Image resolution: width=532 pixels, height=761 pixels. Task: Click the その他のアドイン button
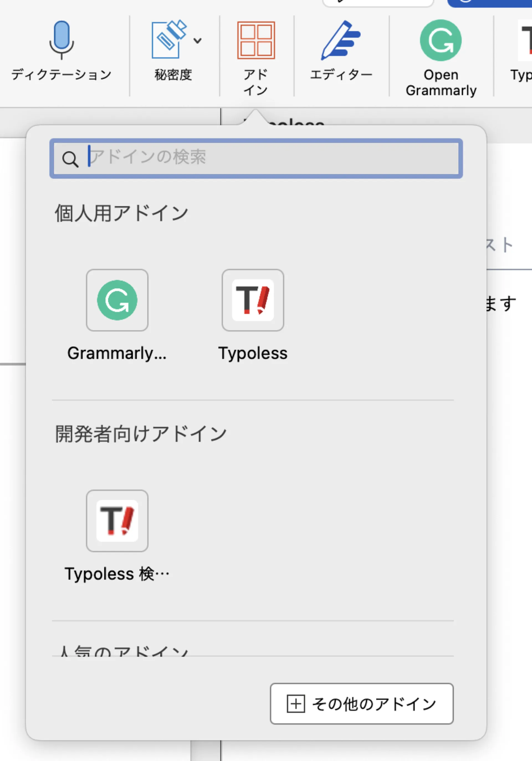(x=362, y=703)
